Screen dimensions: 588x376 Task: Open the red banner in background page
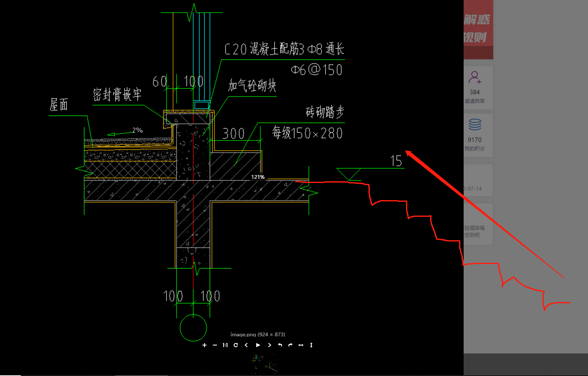pos(478,29)
